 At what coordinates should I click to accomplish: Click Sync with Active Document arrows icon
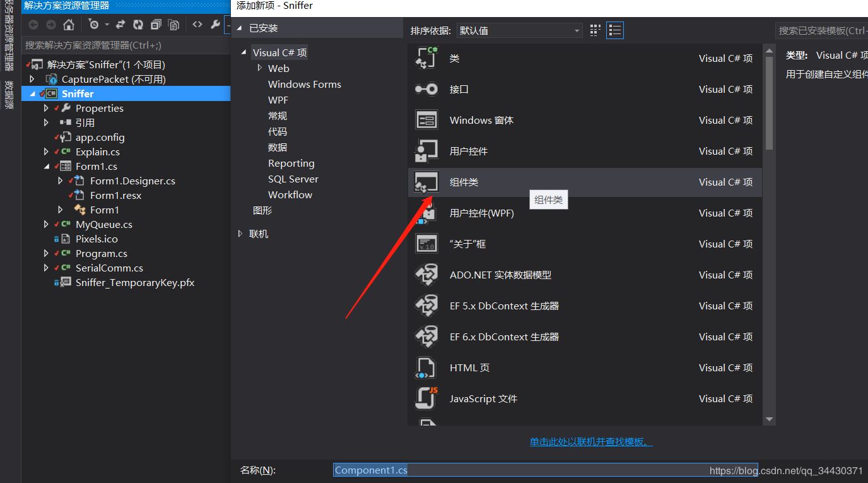tap(120, 25)
